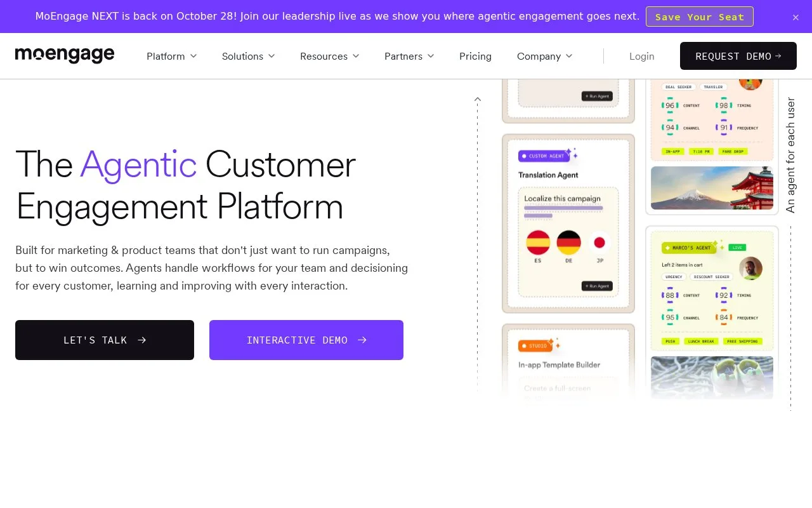Screen dimensions: 812x508
Task: Click the Let's Talk button
Action: [x=105, y=340]
